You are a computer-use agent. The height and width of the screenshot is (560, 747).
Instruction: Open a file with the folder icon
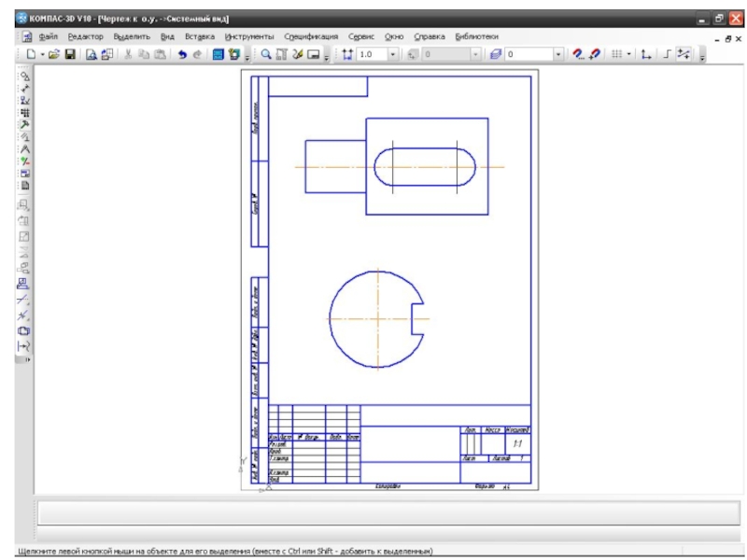tap(53, 55)
